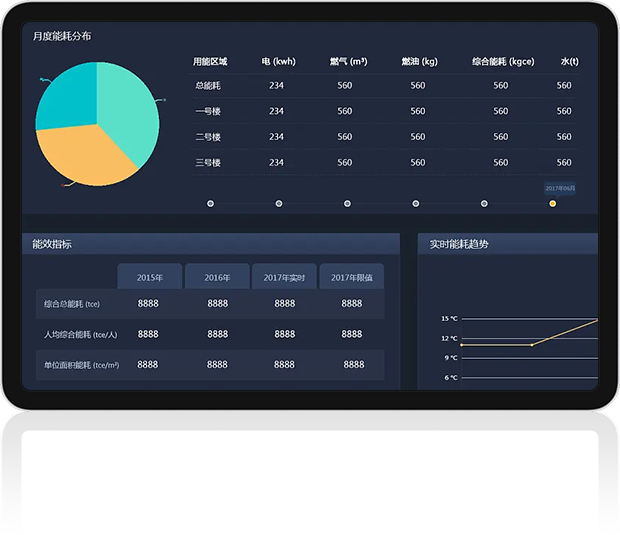Click the 电 (kwh) column header
620x535 pixels.
point(278,62)
